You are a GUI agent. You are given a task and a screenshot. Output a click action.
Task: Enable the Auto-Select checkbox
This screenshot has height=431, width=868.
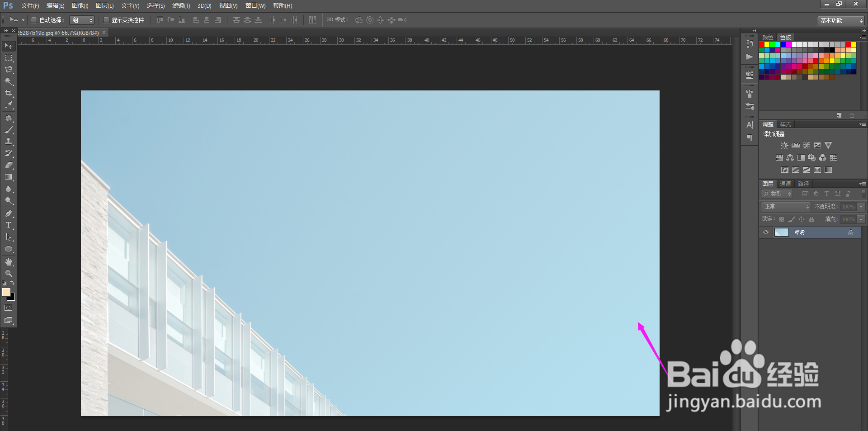click(34, 20)
